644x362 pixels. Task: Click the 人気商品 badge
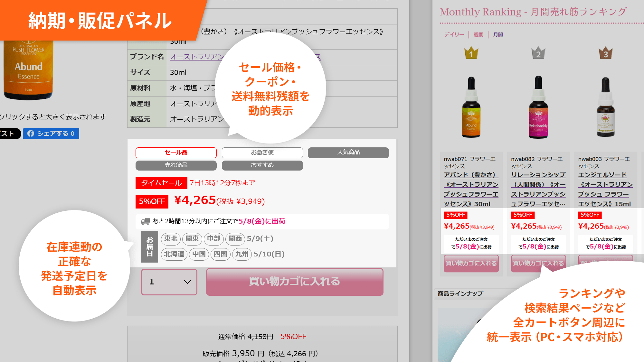point(348,153)
